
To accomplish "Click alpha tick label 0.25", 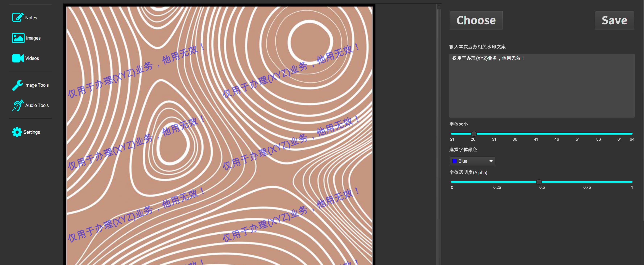I will (x=497, y=187).
